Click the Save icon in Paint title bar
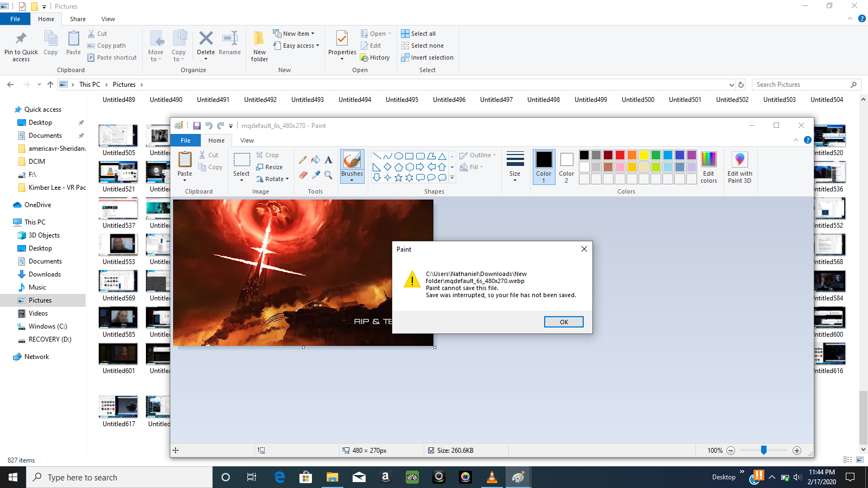This screenshot has height=488, width=868. [x=197, y=126]
